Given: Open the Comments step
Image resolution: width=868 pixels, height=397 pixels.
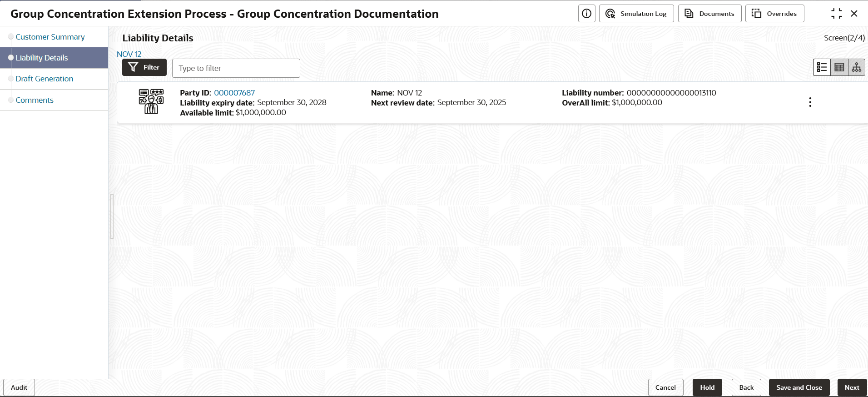Looking at the screenshot, I should coord(35,100).
